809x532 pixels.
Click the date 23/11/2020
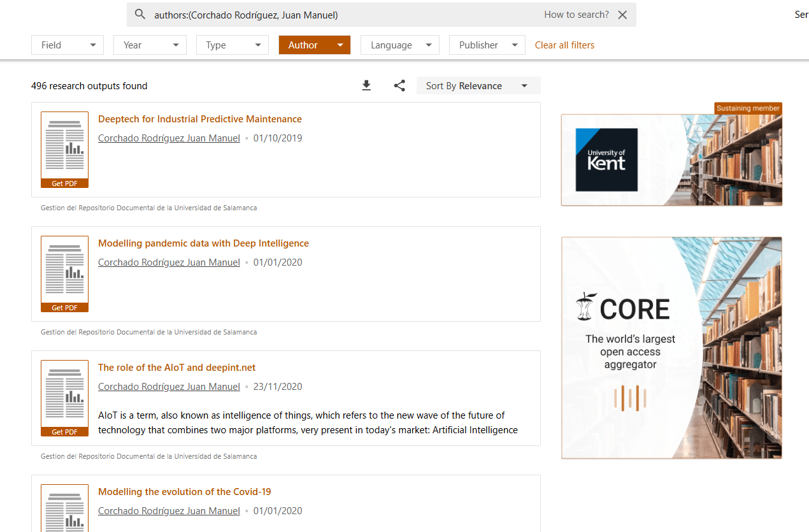coord(278,387)
